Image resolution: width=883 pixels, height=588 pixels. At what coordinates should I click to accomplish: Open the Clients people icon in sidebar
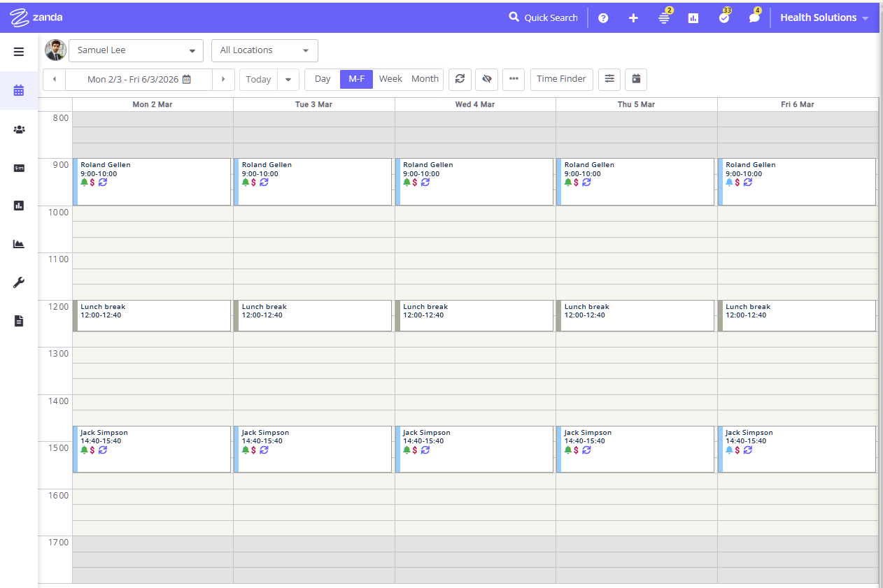(x=19, y=129)
